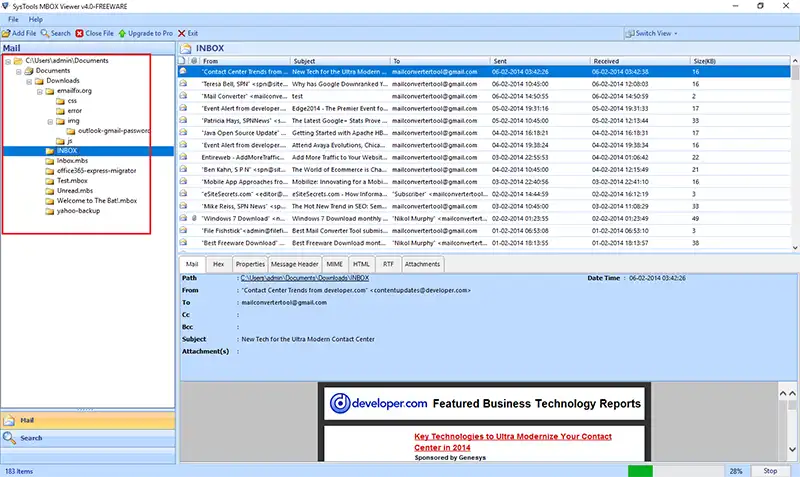The width and height of the screenshot is (800, 477).
Task: Open the Switch View dropdown
Action: pos(656,33)
